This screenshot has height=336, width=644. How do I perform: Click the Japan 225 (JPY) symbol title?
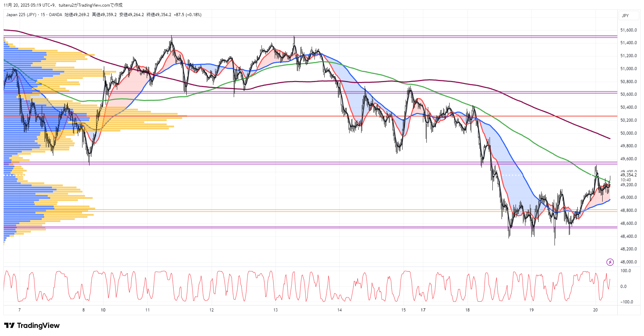21,15
